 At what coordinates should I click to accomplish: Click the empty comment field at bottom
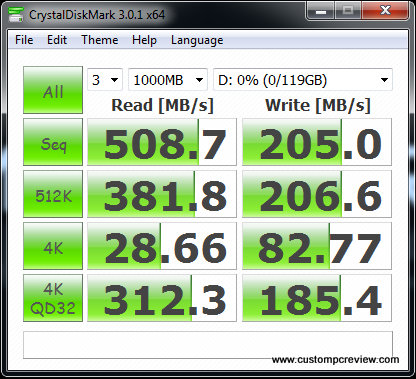(208, 345)
